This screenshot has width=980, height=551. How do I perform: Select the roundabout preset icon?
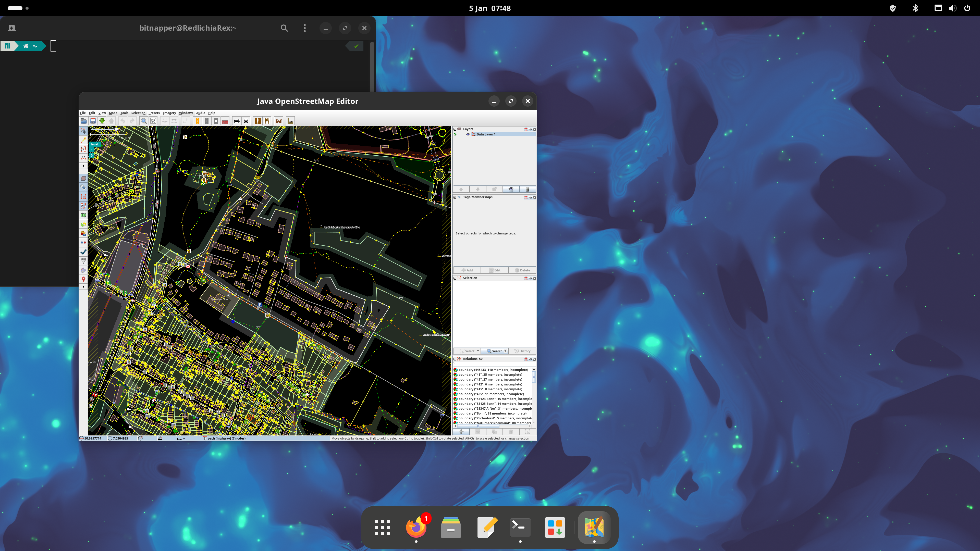216,121
